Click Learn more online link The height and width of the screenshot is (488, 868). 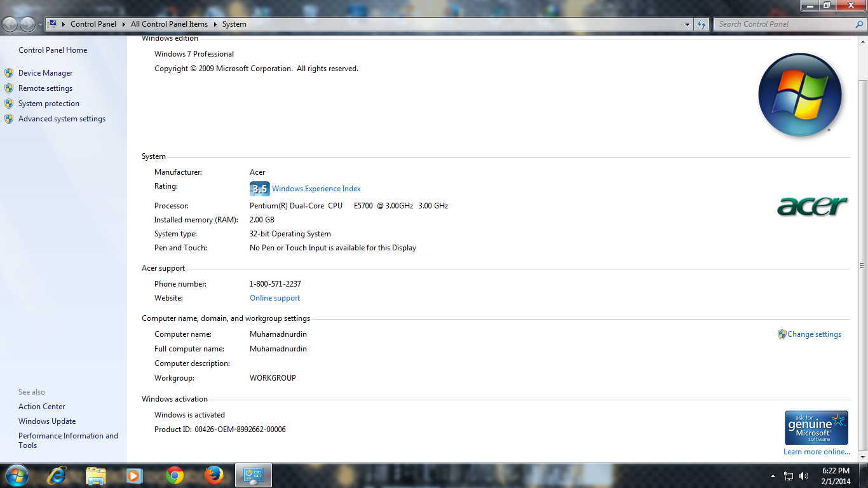coord(817,452)
